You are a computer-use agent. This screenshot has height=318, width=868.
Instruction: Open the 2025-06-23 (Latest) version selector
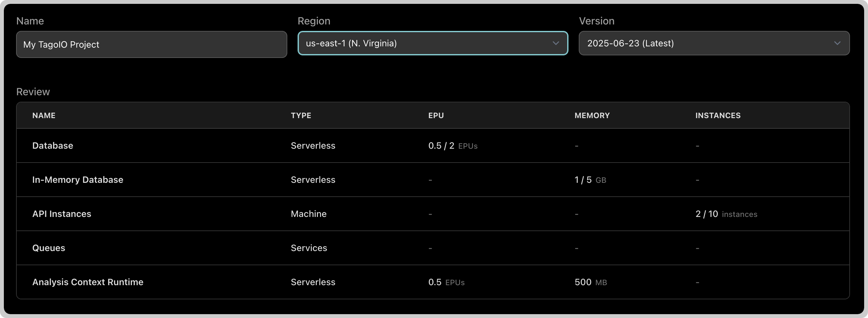pyautogui.click(x=714, y=43)
